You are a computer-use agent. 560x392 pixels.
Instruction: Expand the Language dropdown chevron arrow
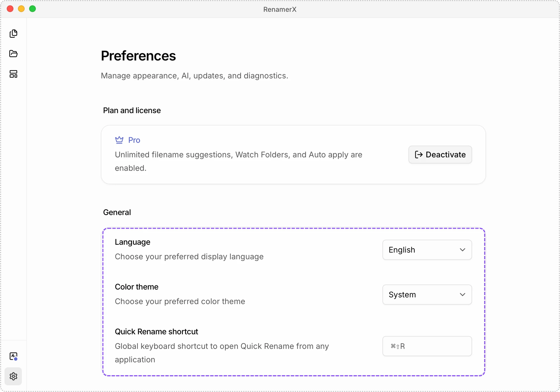pyautogui.click(x=463, y=250)
